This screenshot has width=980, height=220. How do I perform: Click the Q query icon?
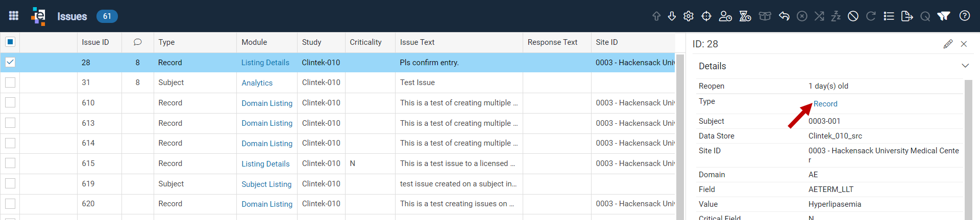point(925,16)
